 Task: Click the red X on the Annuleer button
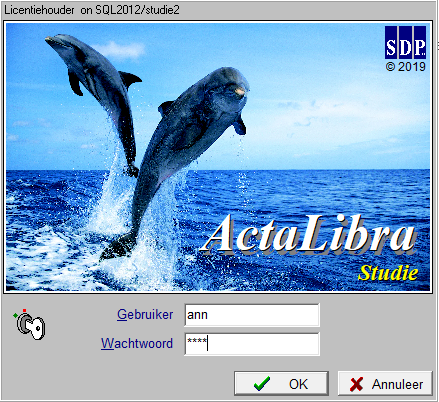coord(356,384)
